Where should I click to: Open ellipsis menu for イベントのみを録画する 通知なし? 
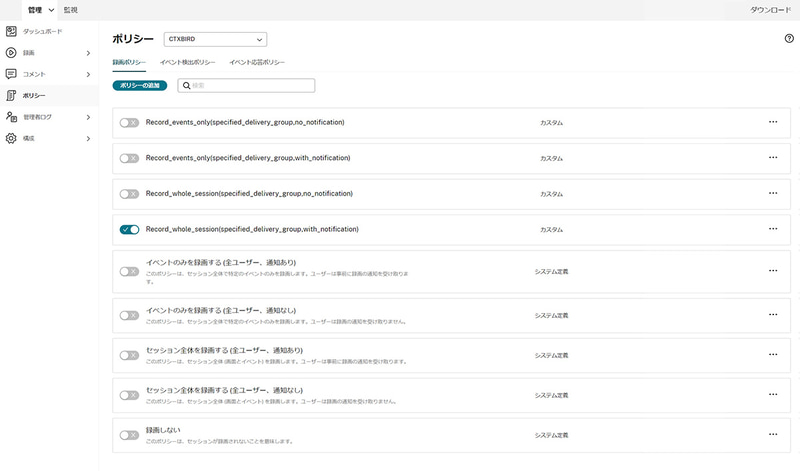[773, 315]
